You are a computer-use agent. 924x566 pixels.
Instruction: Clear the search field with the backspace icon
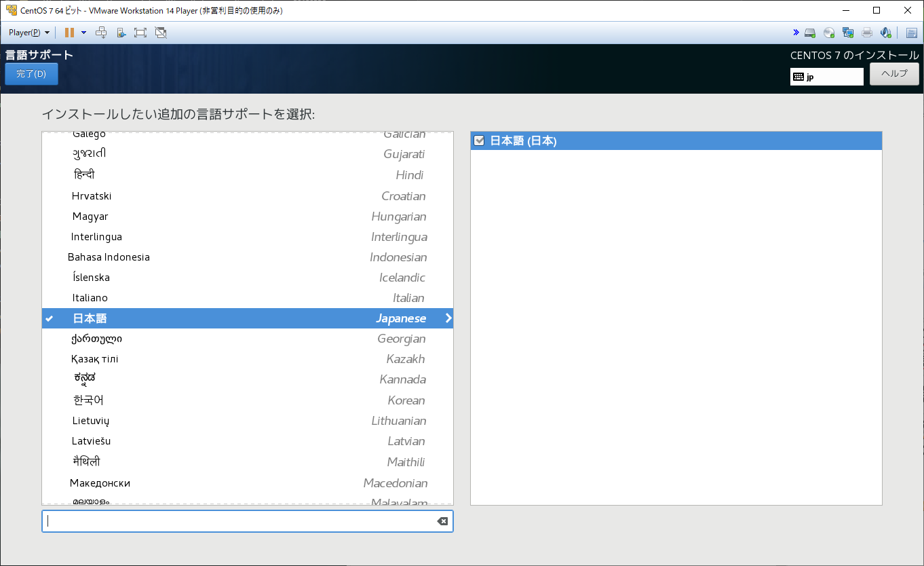pos(442,521)
